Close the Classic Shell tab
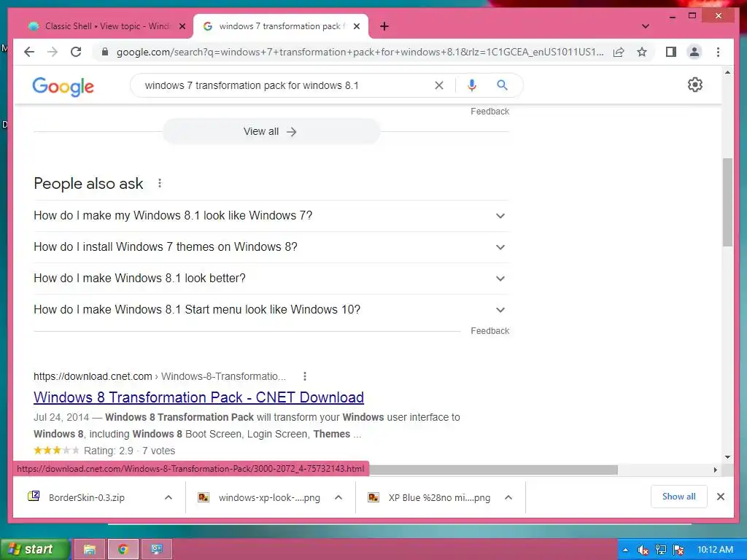Screen dimensions: 747x560 point(182,26)
